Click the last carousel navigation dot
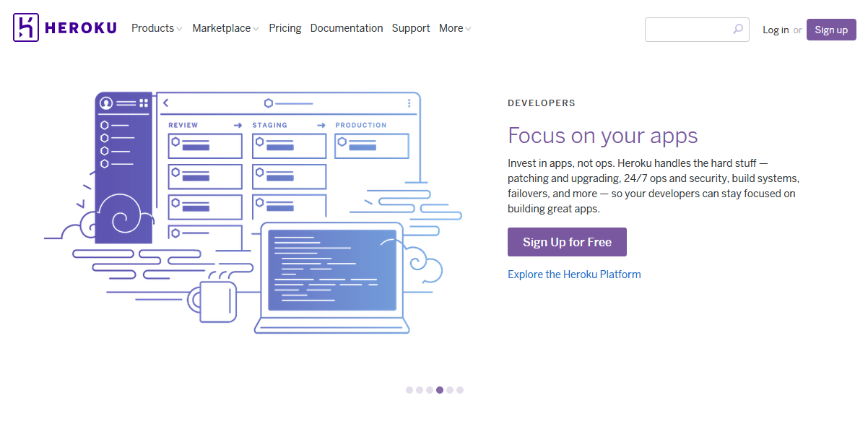This screenshot has width=868, height=424. (460, 390)
